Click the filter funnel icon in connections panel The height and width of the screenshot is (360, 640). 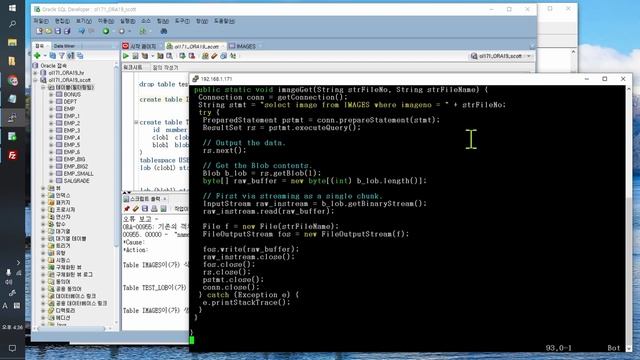point(62,56)
